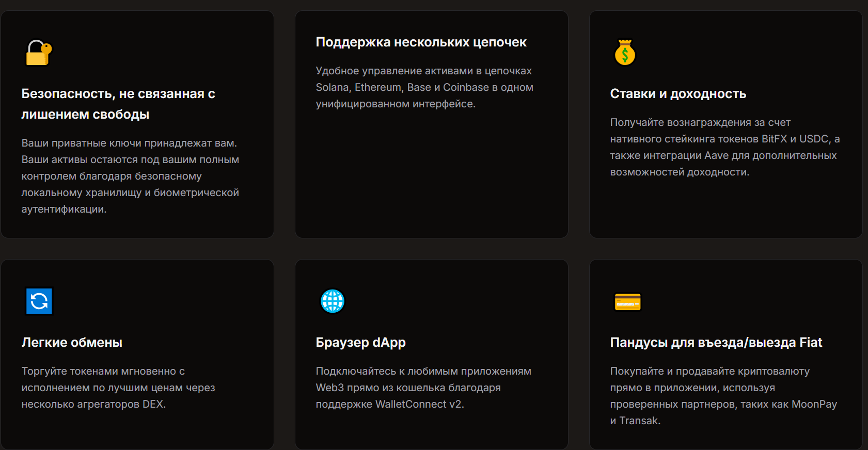Viewport: 868px width, 450px height.
Task: Select the Пандусы для въезда/выезда Fiat heading
Action: click(716, 343)
